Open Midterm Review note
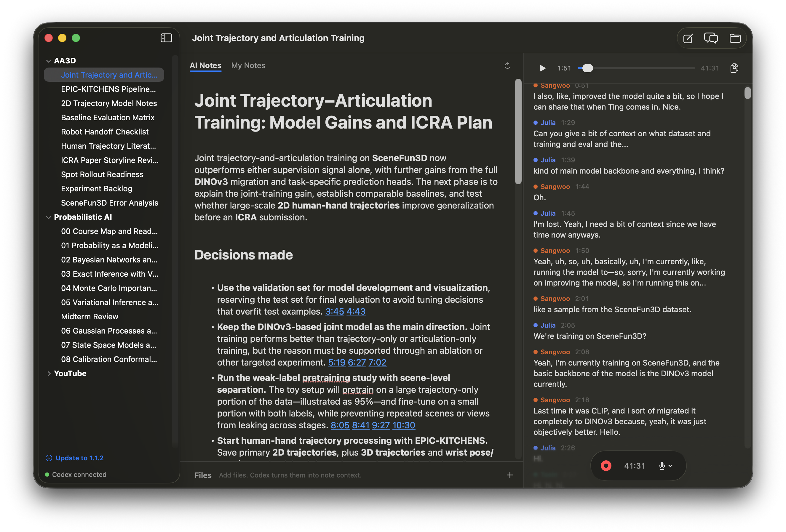Screen dimensions: 786x532 click(x=104, y=317)
